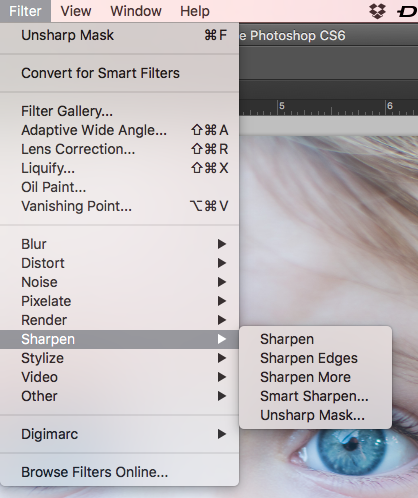Open Unsharp Mask... dialog from submenu
The height and width of the screenshot is (498, 418).
click(315, 415)
